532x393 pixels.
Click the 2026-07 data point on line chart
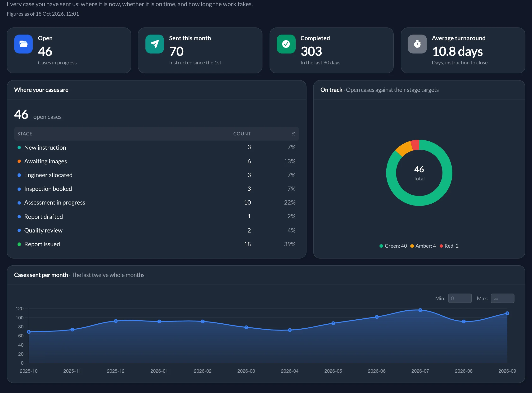click(x=420, y=310)
